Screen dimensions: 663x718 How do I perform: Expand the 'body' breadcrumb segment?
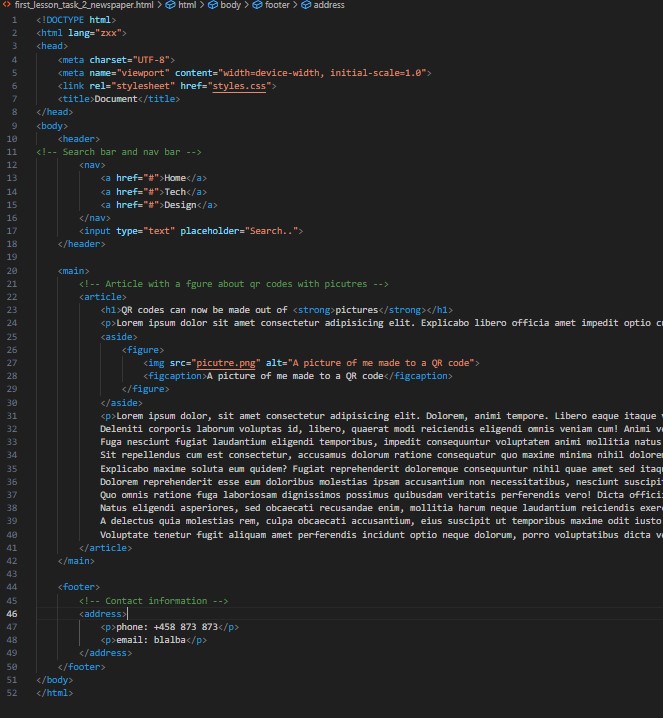pos(231,5)
